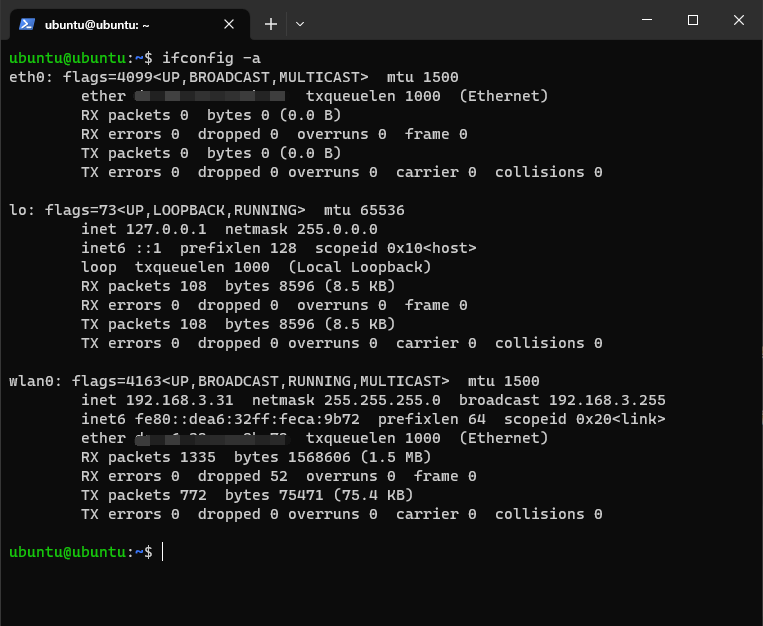Click the PowerShell icon on the tab
The height and width of the screenshot is (626, 763).
(x=27, y=24)
